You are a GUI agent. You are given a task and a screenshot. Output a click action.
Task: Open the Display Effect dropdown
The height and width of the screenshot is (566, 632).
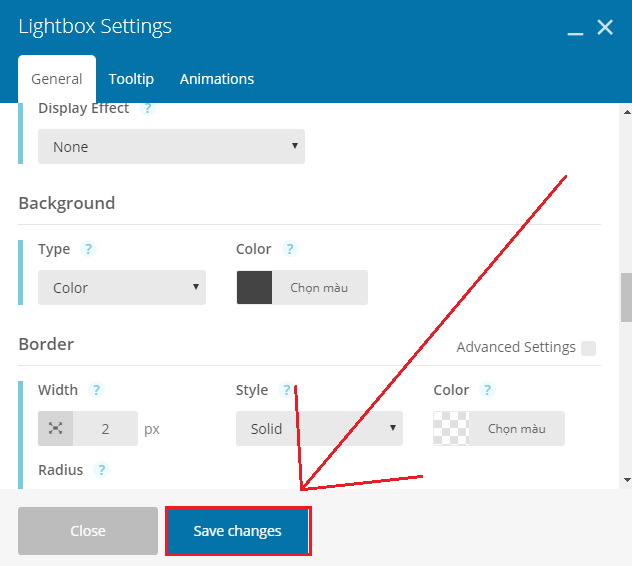tap(171, 147)
